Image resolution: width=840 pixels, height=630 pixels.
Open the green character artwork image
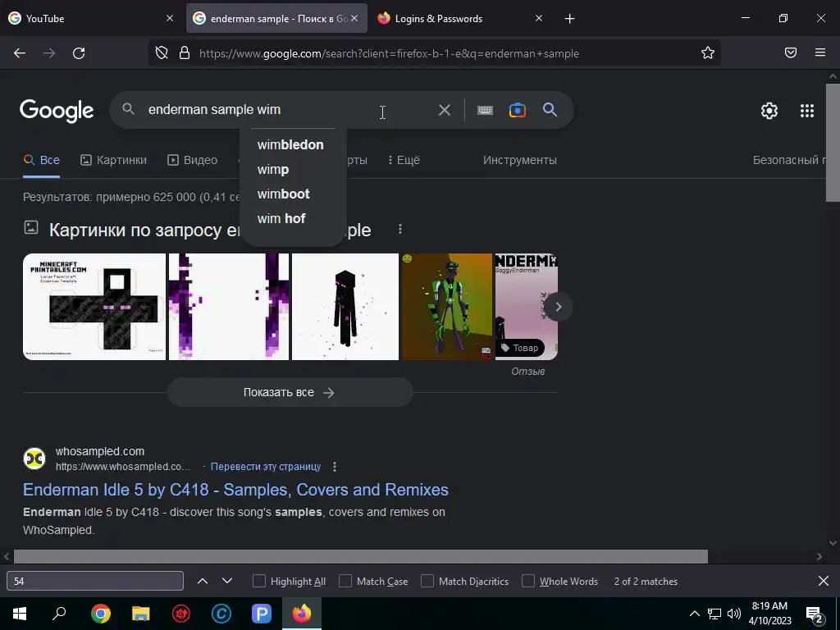[447, 307]
